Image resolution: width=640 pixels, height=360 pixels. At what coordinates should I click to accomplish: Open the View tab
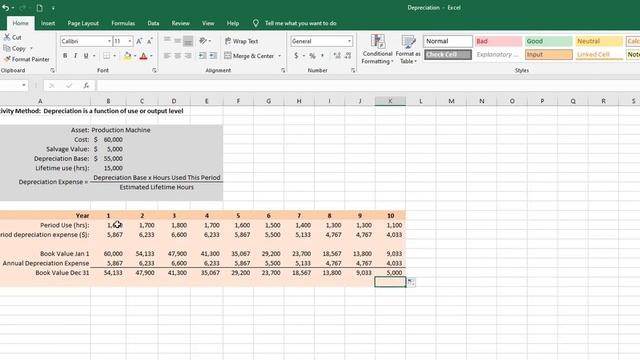click(x=208, y=23)
